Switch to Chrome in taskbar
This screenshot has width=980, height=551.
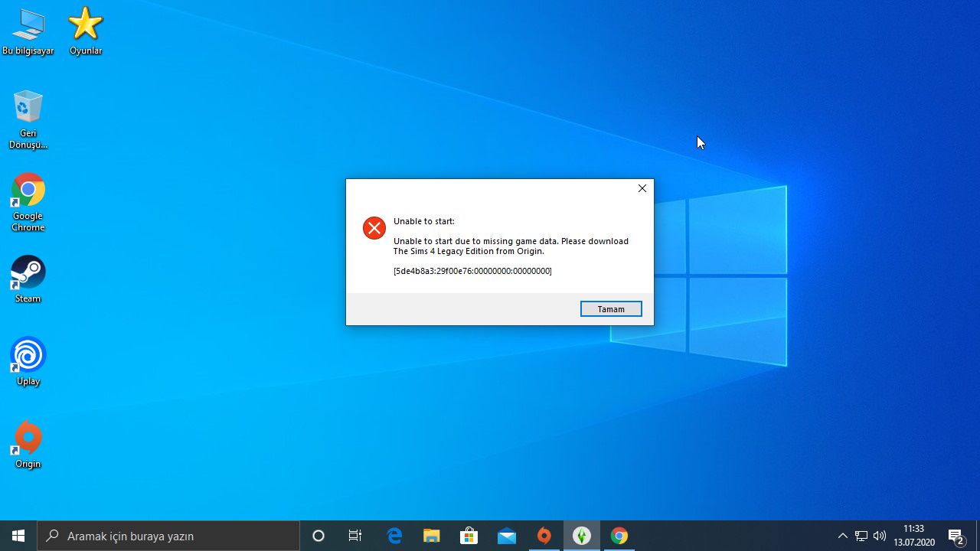619,536
